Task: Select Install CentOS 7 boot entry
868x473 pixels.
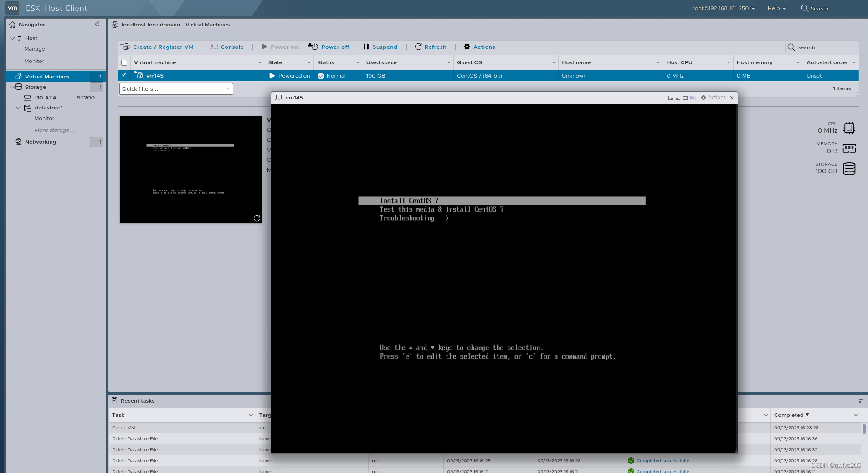Action: click(502, 201)
